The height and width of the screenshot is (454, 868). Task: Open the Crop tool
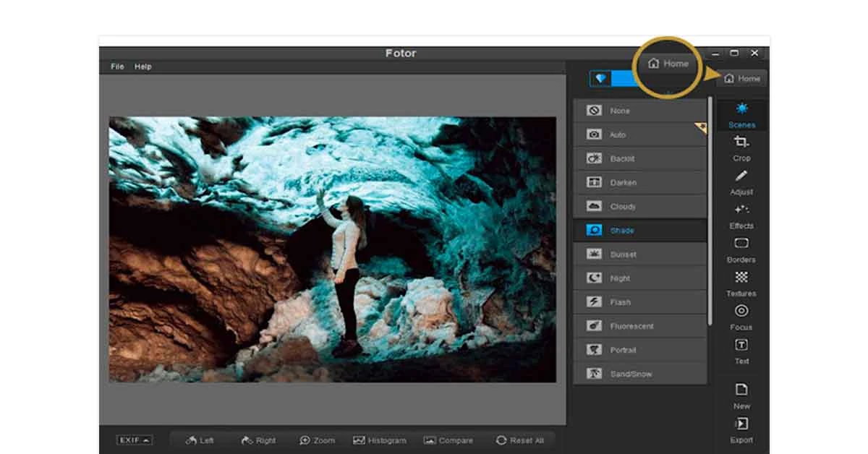(x=741, y=148)
